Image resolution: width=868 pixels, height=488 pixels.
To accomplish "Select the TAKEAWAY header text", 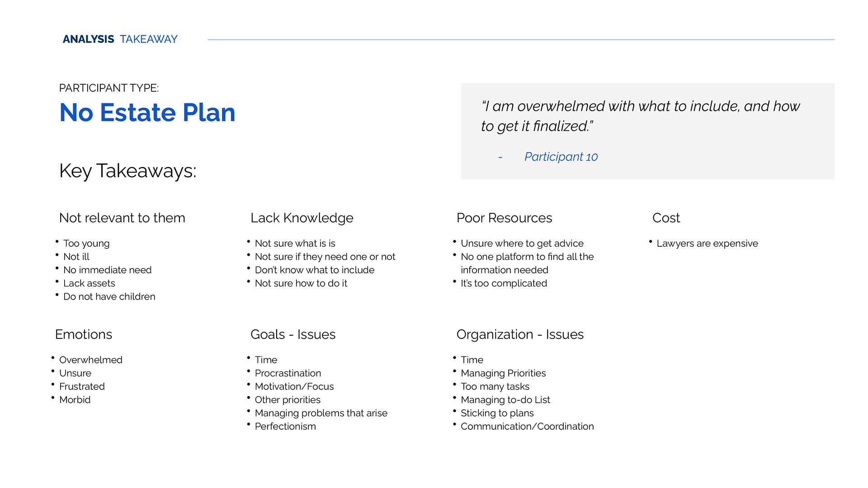I will pos(149,39).
